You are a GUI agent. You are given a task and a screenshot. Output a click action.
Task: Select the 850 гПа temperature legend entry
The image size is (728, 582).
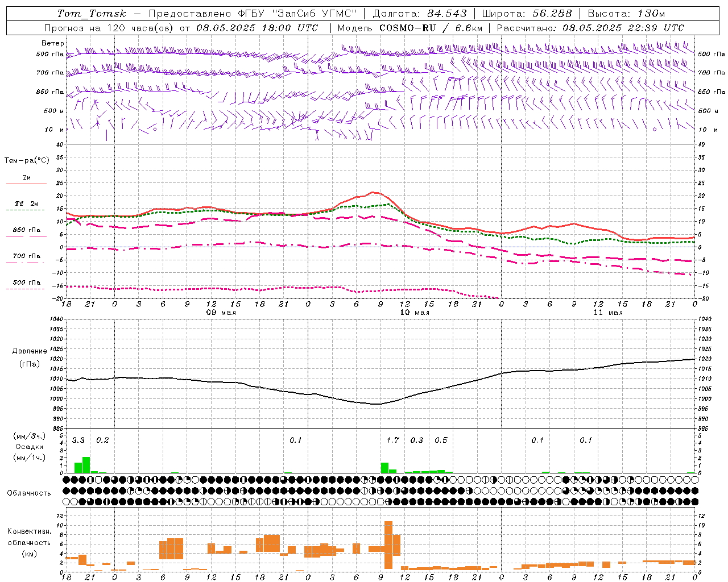[27, 230]
